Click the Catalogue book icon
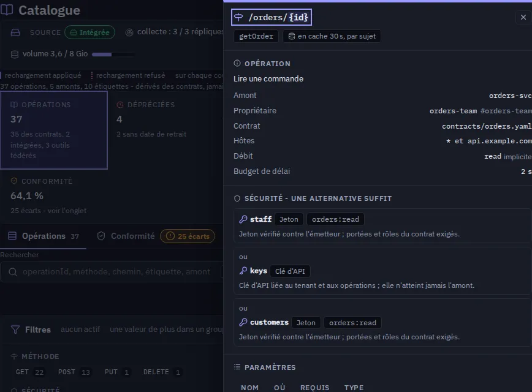Screen dimensions: 532x392 [x=7, y=10]
